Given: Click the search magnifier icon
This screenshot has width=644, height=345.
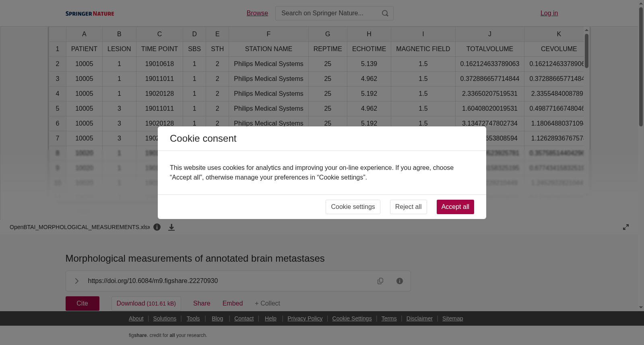Looking at the screenshot, I should pos(385,13).
